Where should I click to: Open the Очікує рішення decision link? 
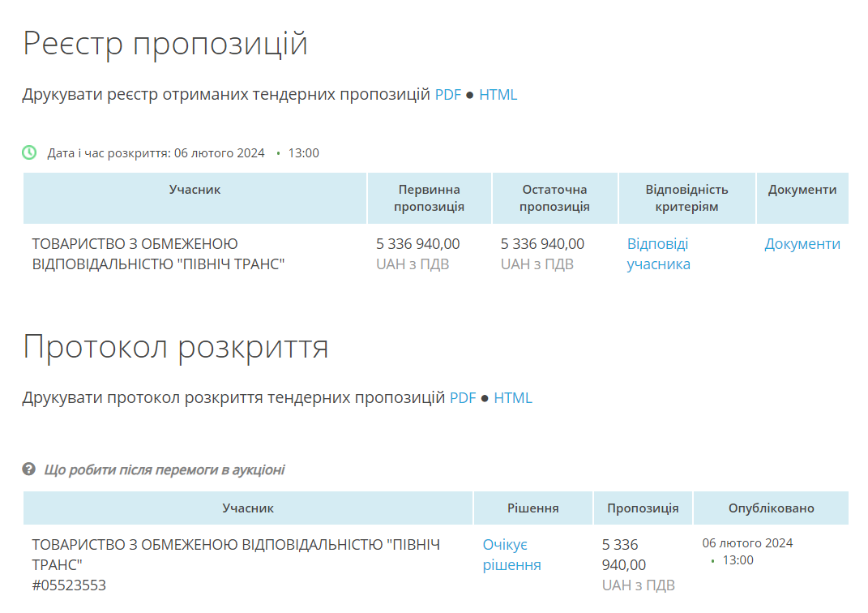pos(512,555)
